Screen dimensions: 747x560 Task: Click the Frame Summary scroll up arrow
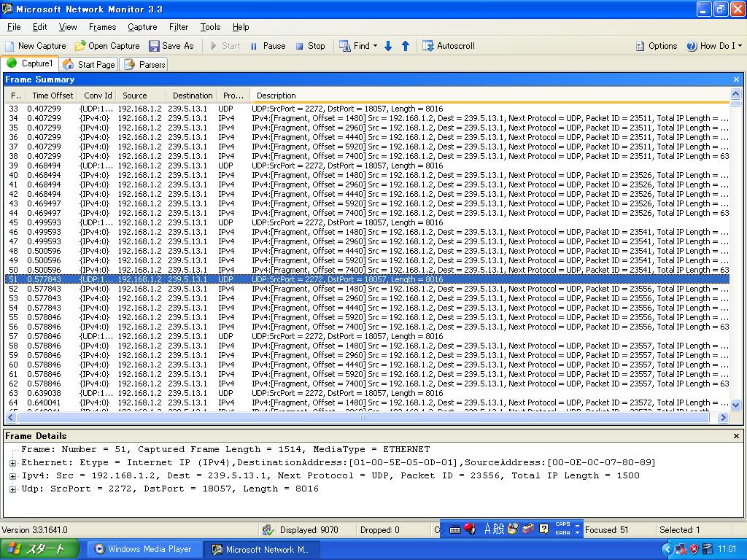(735, 94)
